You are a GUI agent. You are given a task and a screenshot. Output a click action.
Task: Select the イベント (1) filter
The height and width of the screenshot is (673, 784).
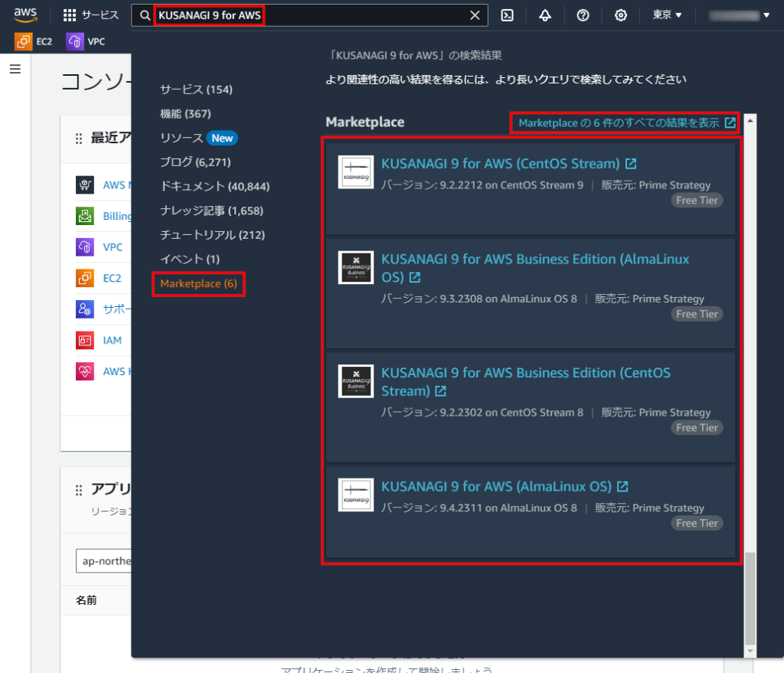click(190, 259)
